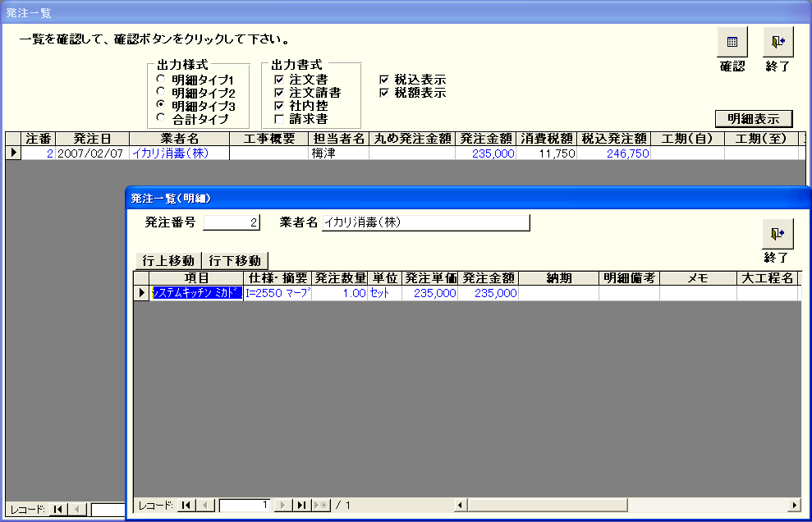This screenshot has width=812, height=522.
Task: Click the 確認 grid icon button
Action: [x=732, y=42]
